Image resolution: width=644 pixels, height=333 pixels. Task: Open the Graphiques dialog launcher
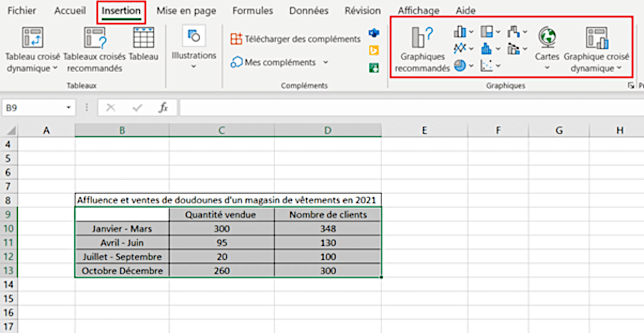pos(632,85)
